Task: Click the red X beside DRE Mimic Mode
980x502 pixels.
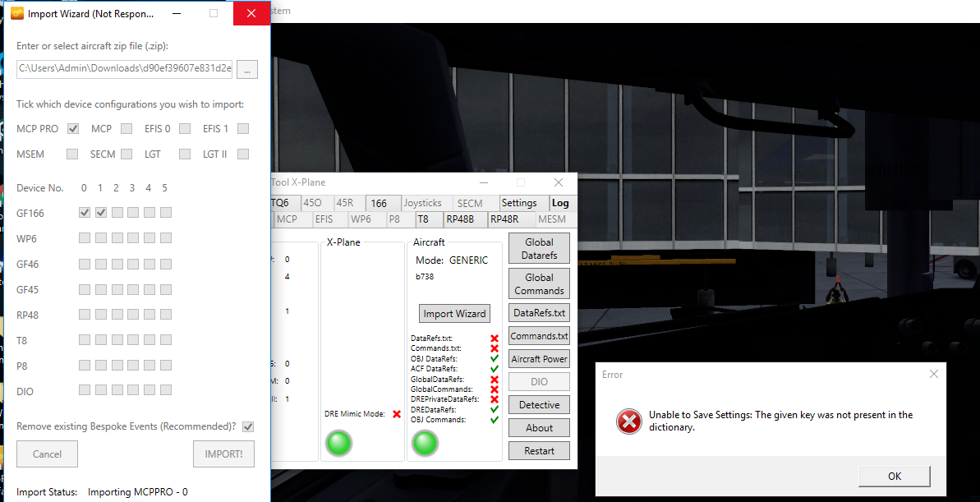Action: (397, 414)
